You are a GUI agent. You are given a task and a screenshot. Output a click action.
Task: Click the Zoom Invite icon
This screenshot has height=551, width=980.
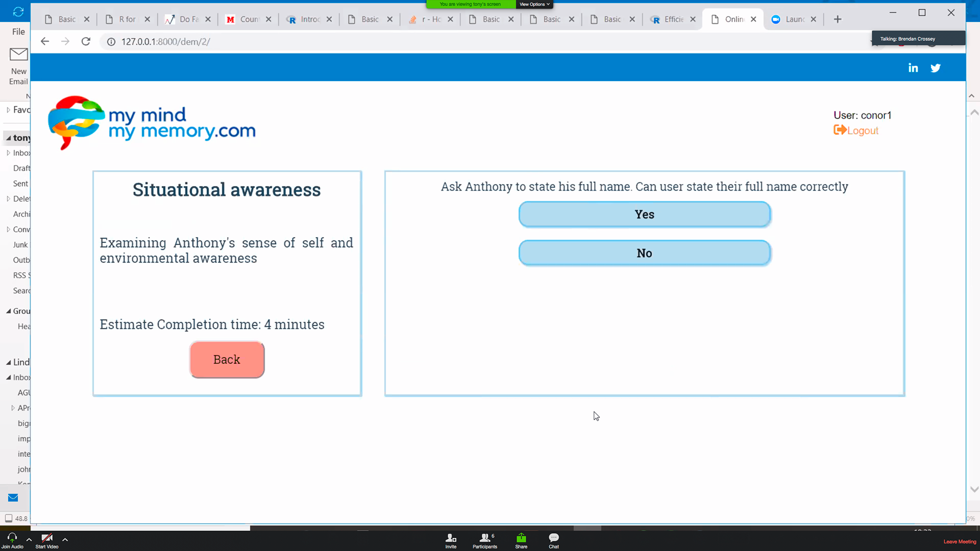[x=451, y=541]
